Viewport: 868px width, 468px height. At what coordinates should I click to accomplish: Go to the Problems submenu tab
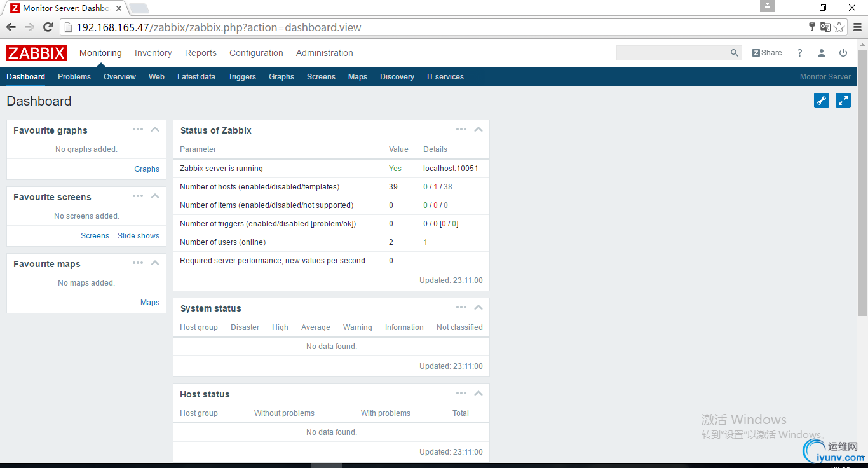tap(74, 77)
